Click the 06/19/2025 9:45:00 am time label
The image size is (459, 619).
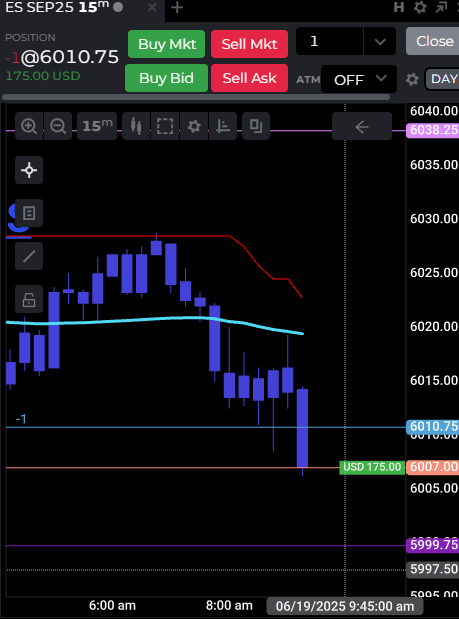click(x=345, y=606)
